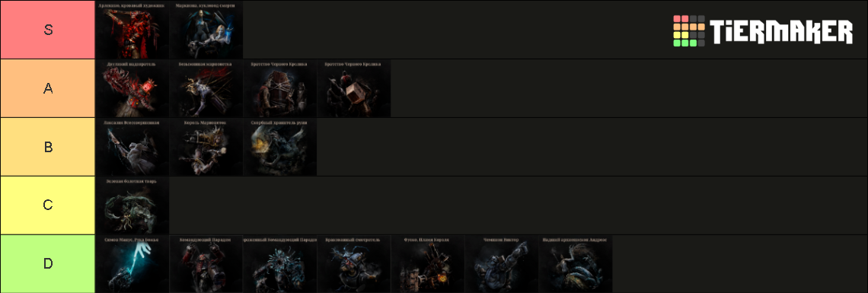Select the Marquiona puppeteer image in S tier
Screen dimensions: 868x293
pos(206,30)
